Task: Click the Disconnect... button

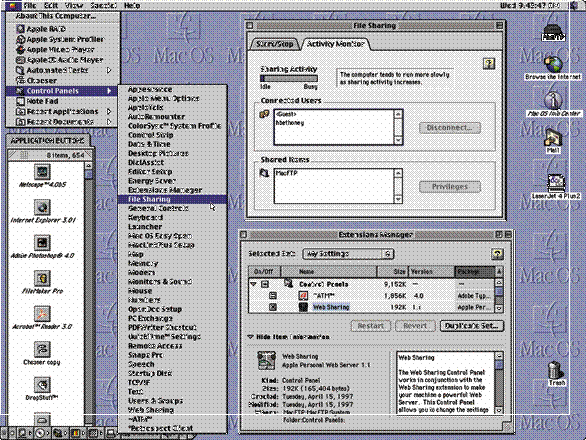Action: tap(450, 128)
